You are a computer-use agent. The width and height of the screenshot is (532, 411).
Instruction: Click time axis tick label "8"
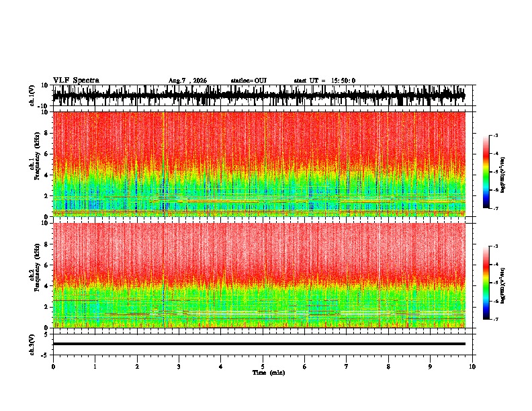coord(388,367)
